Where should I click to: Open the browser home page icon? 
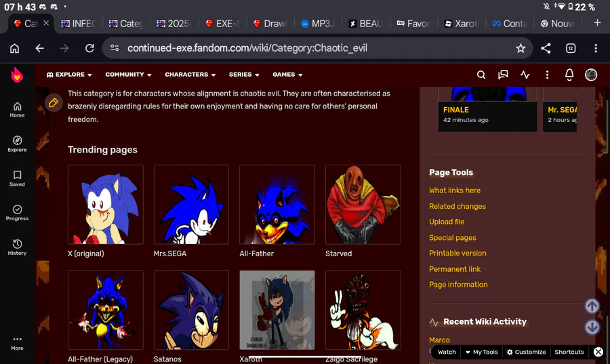[14, 48]
